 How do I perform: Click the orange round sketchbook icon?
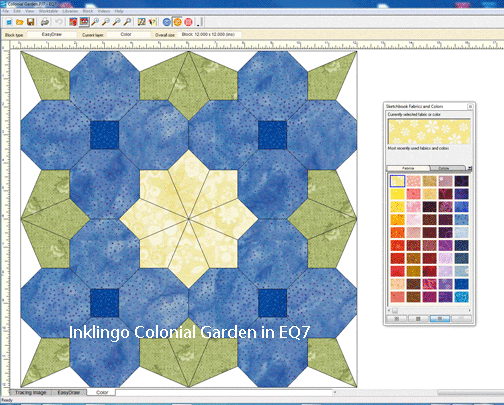coord(178,22)
